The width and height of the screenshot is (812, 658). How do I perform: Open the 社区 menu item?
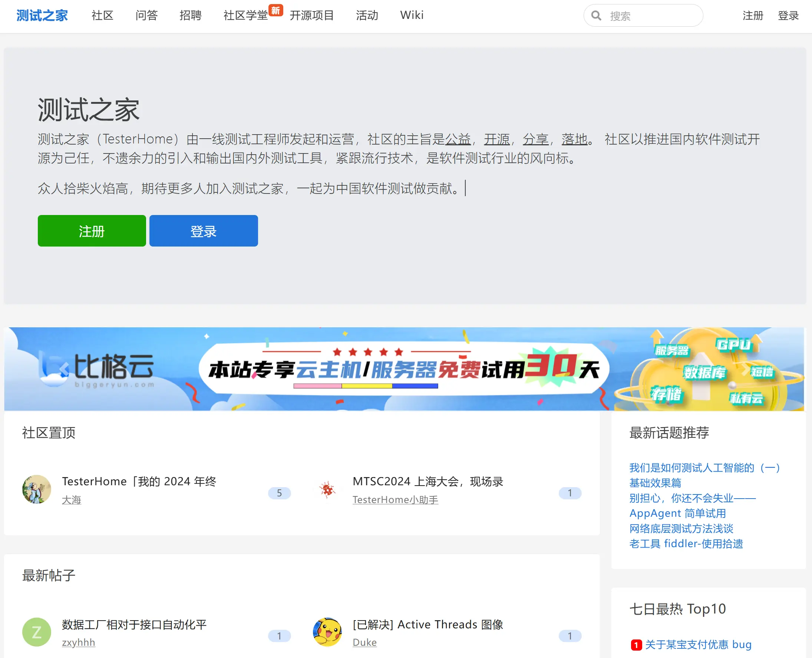point(102,16)
